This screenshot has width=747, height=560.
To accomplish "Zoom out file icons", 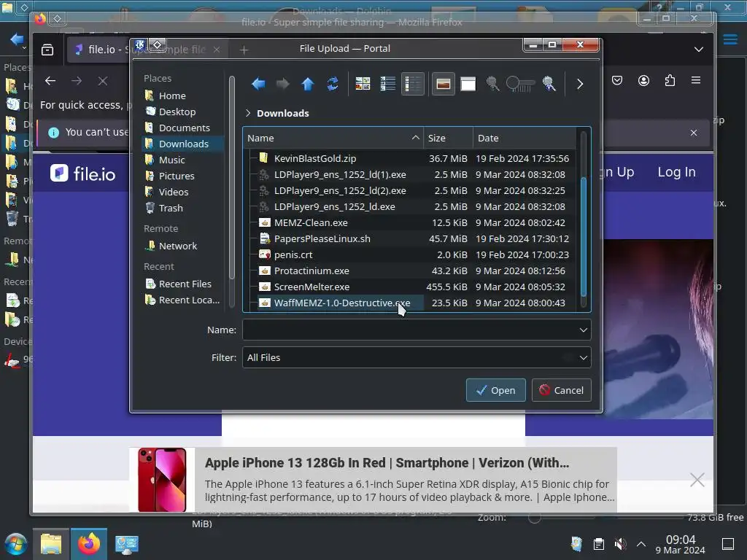I will pyautogui.click(x=492, y=85).
